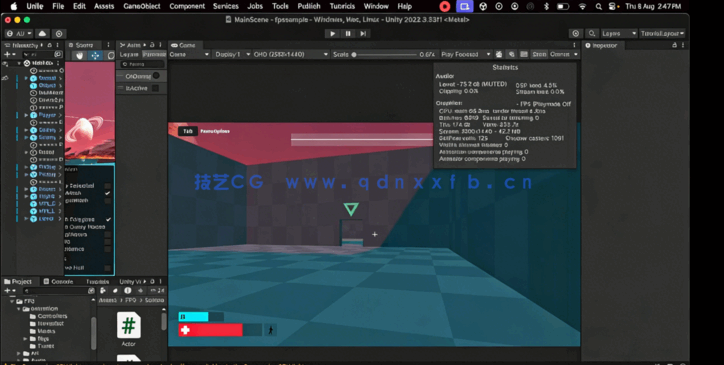Image resolution: width=724 pixels, height=365 pixels.
Task: Switch to the Console tab
Action: pyautogui.click(x=58, y=281)
